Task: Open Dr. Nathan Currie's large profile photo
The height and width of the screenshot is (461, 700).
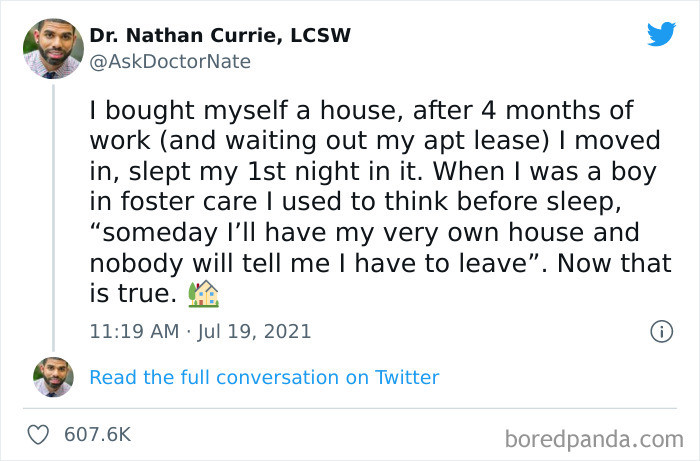Action: coord(52,49)
